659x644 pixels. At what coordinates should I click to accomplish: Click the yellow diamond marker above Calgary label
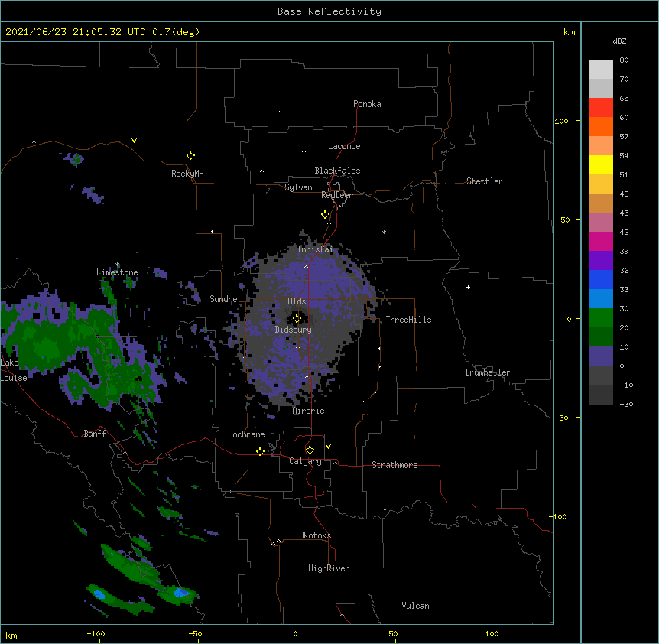click(310, 450)
